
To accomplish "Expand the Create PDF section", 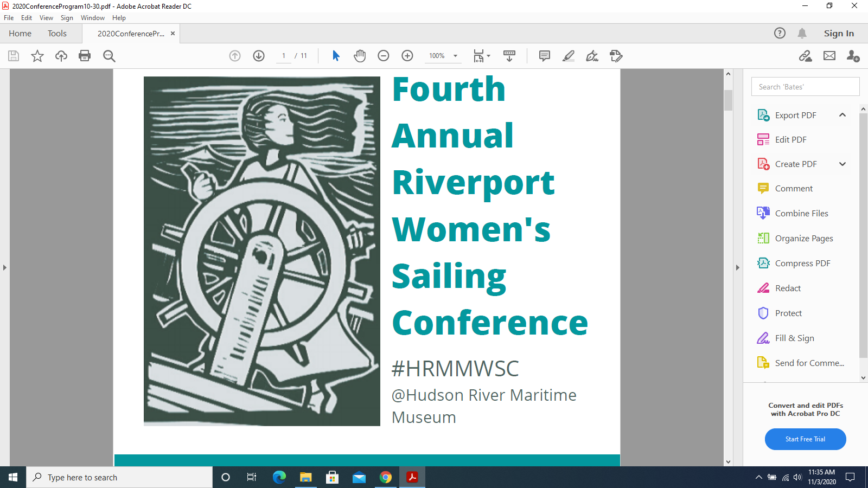I will point(843,164).
